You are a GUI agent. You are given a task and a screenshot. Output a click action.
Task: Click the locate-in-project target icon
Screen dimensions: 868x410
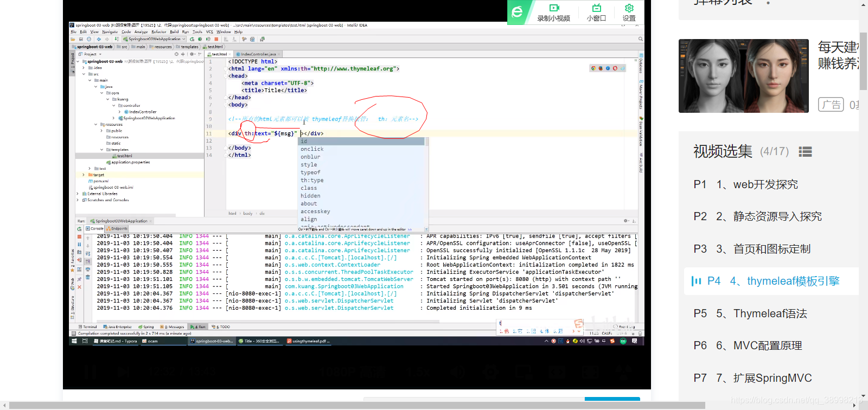176,54
